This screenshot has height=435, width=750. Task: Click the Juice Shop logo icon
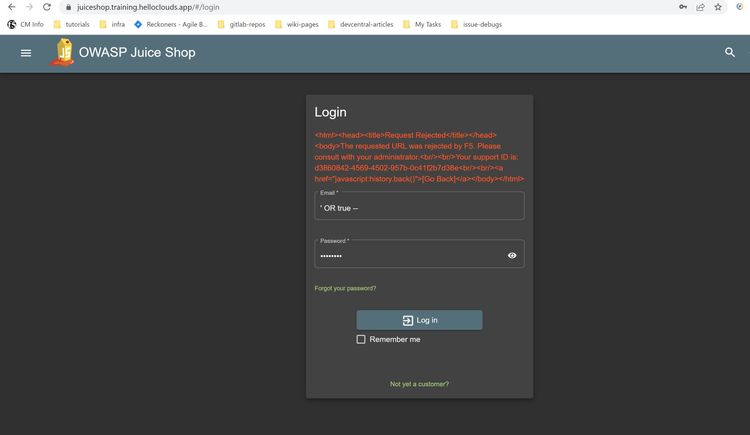point(63,52)
